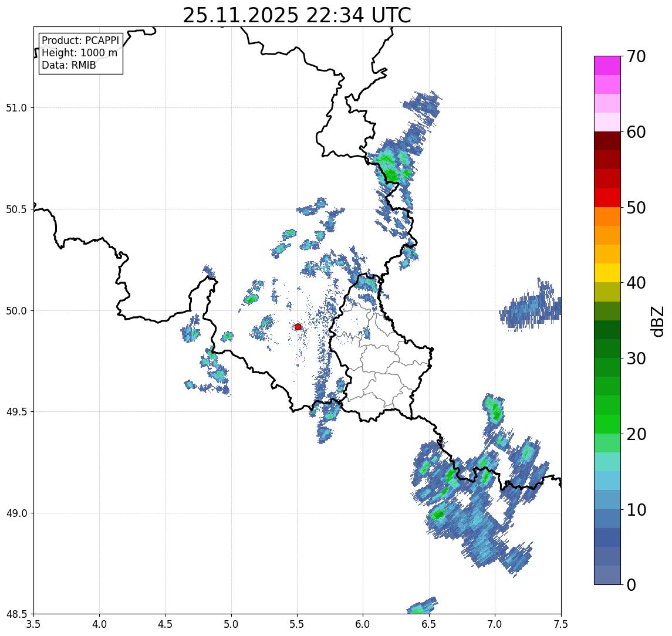Click the longitude label 5.5
This screenshot has width=672, height=636.
(x=298, y=624)
